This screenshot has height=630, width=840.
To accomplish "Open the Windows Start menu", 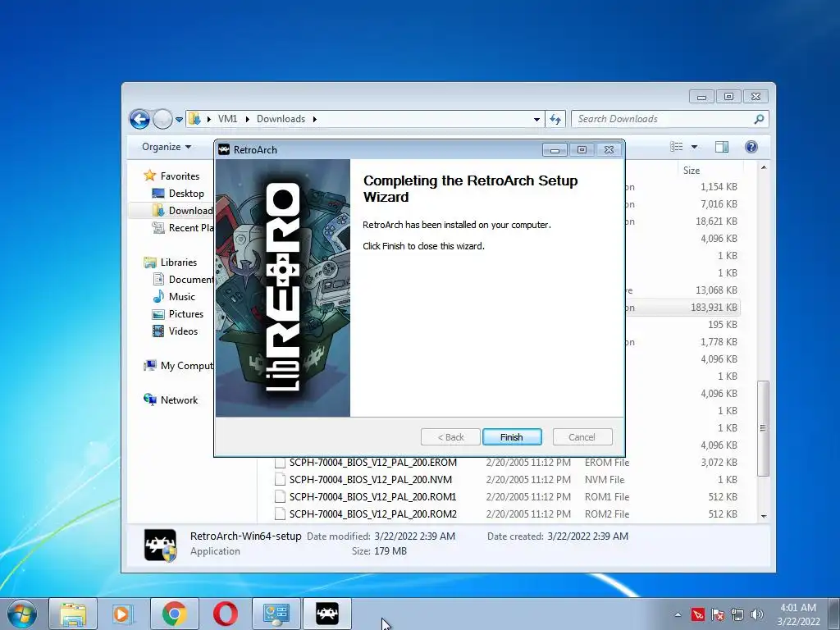I will pyautogui.click(x=22, y=614).
